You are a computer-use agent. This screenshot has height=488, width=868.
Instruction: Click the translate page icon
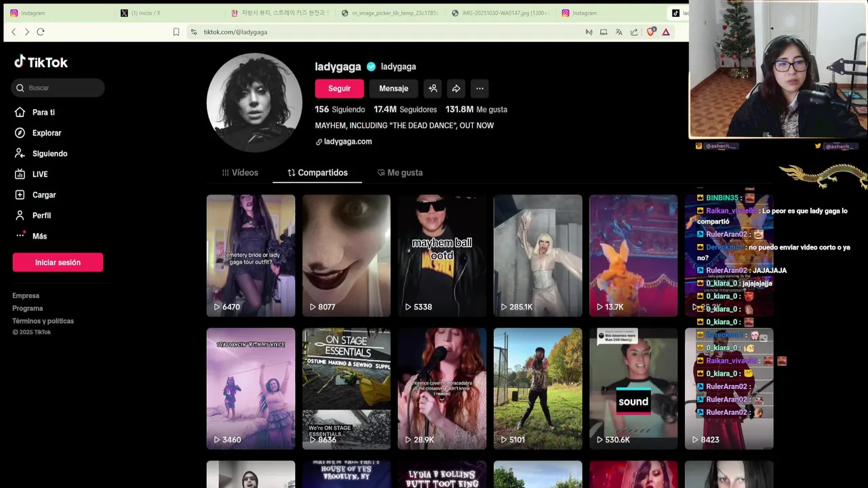[x=618, y=32]
